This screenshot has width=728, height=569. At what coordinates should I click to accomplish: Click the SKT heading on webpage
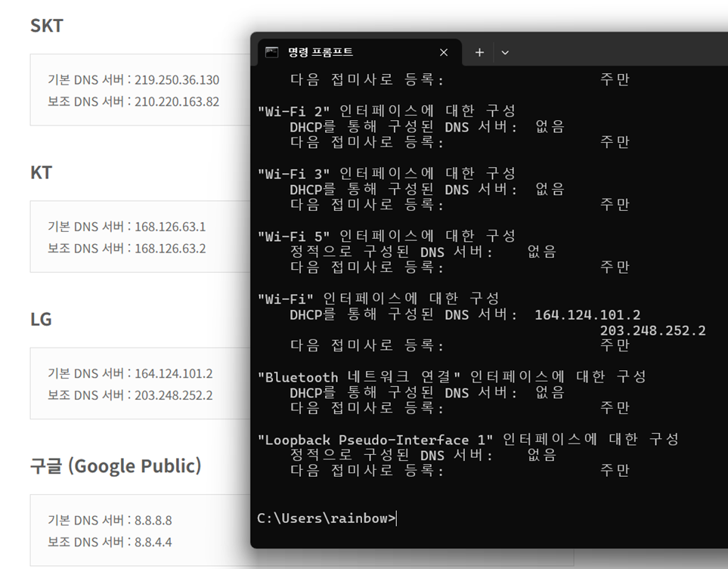pos(46,26)
